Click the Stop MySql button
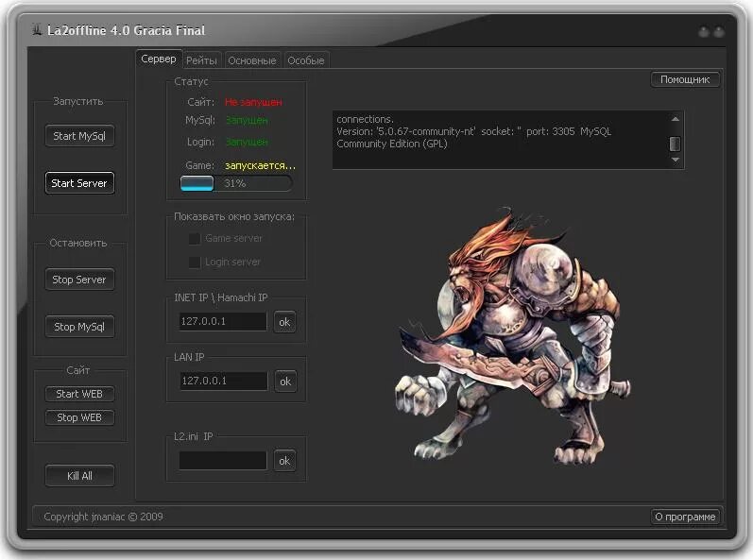Screen dimensions: 753x560 point(79,327)
